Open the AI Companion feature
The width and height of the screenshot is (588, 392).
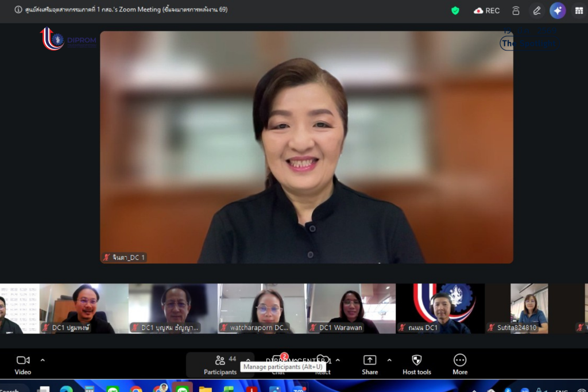(558, 10)
